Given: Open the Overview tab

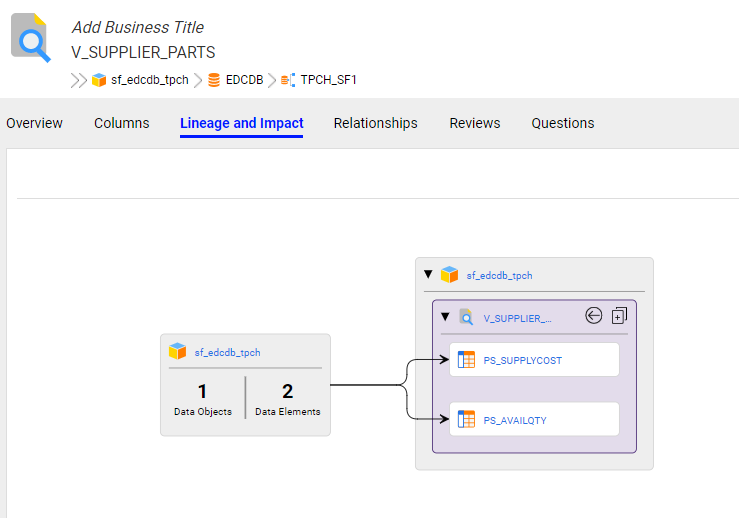Looking at the screenshot, I should (x=34, y=123).
